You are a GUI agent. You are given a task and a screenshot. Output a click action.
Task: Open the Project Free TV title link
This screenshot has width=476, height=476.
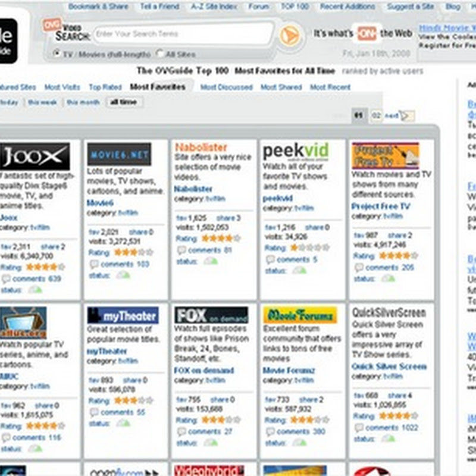[381, 206]
